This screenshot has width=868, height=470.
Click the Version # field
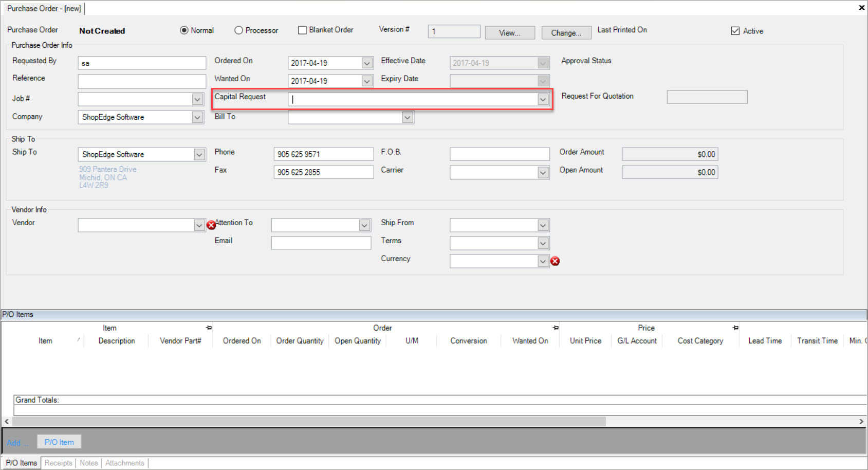(454, 32)
